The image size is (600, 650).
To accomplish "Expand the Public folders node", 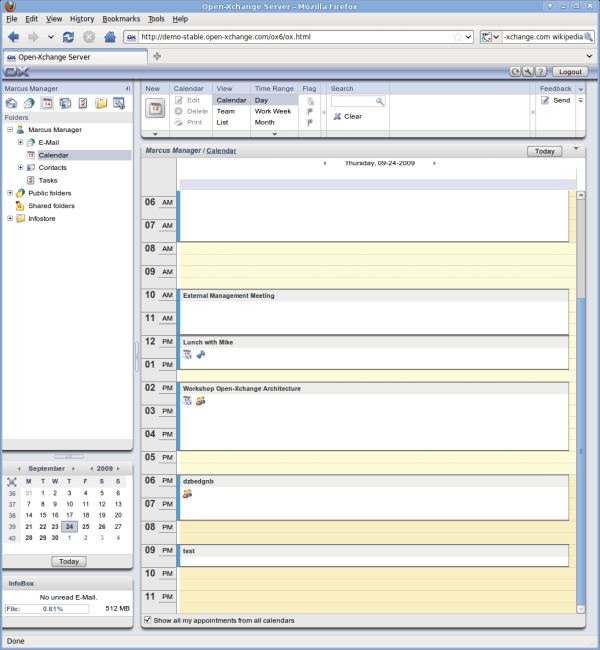I will (x=10, y=193).
